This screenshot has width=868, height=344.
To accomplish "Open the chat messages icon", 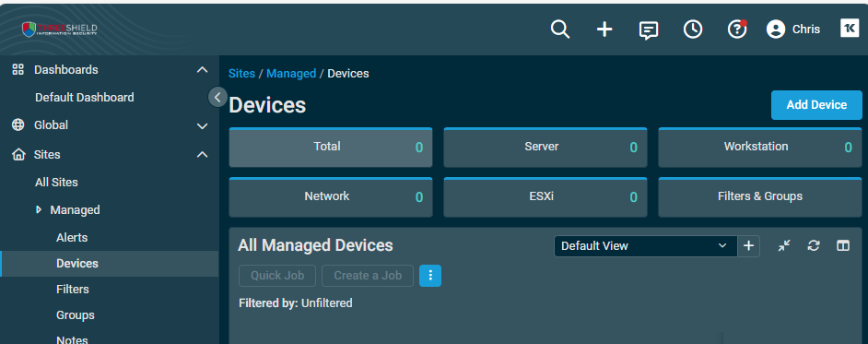I will point(648,30).
